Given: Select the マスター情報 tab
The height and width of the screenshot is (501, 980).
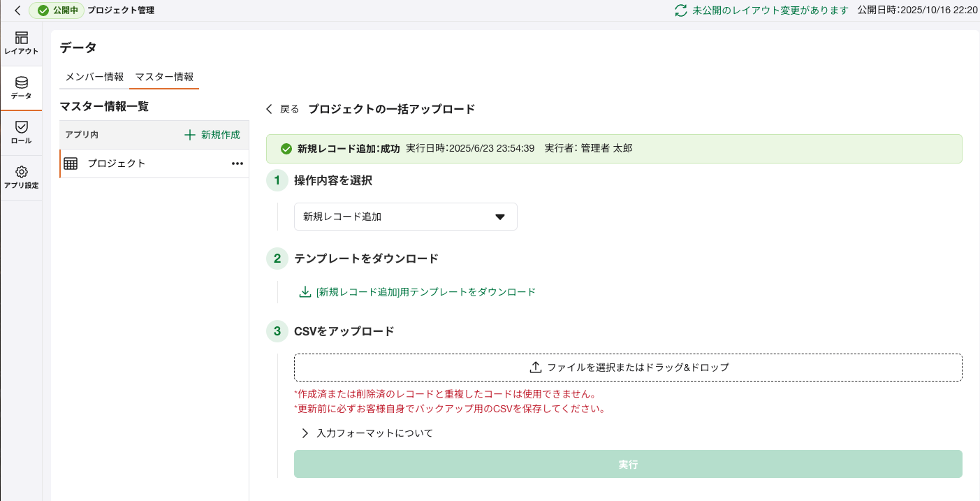Looking at the screenshot, I should pos(164,77).
